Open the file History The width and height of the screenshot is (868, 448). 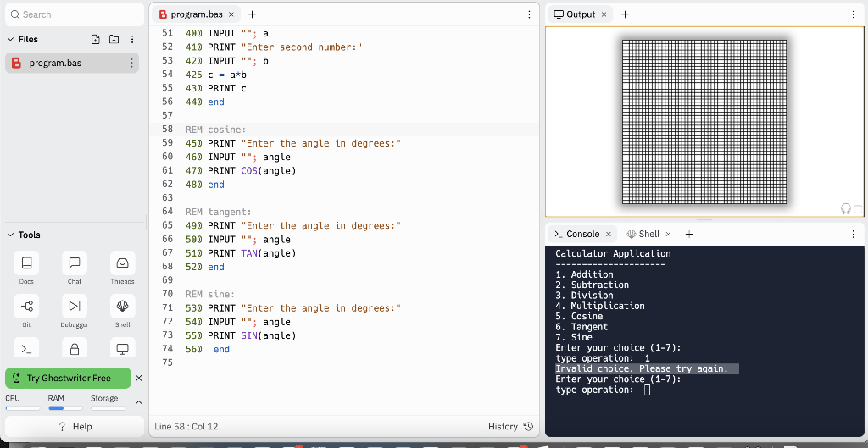(x=510, y=427)
